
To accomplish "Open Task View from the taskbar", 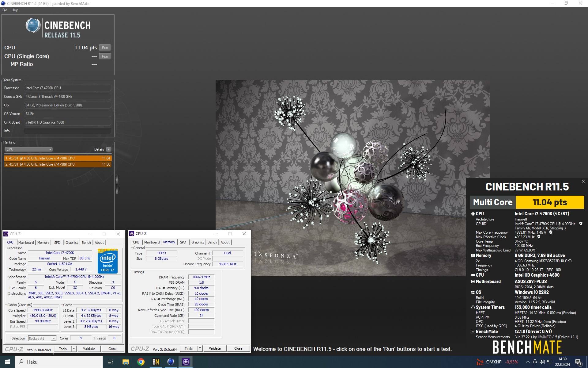I will 110,362.
